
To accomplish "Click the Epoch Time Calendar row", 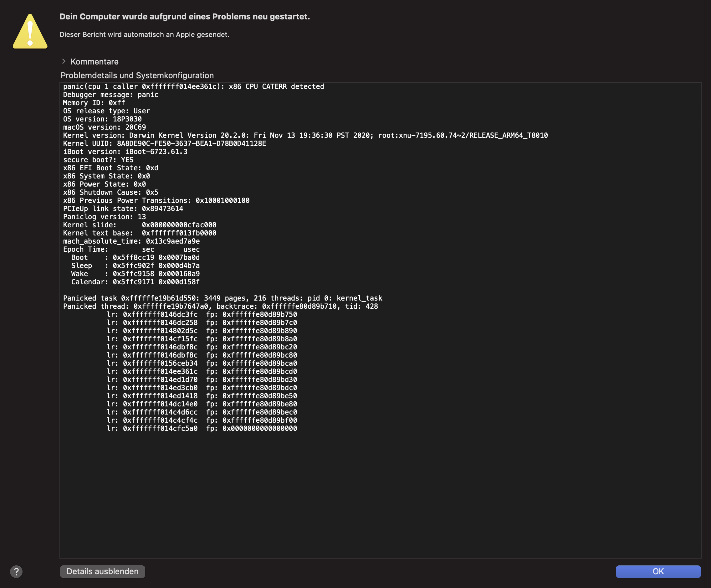I will pos(135,282).
